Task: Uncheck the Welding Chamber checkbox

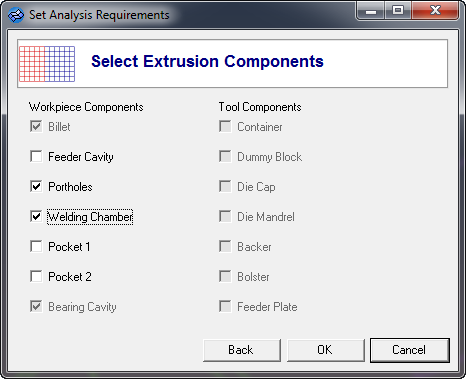Action: coord(36,216)
